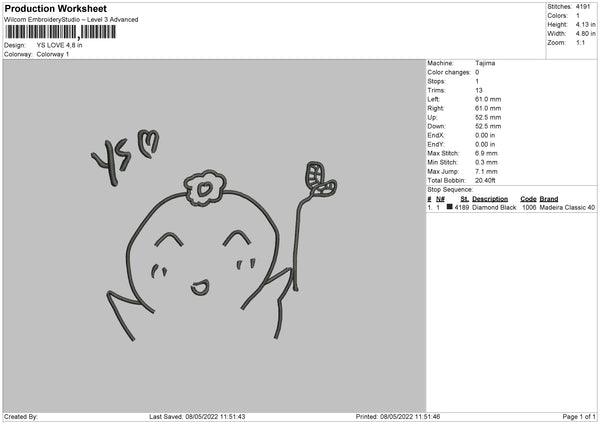Click the Stop Sequence heading

click(450, 190)
